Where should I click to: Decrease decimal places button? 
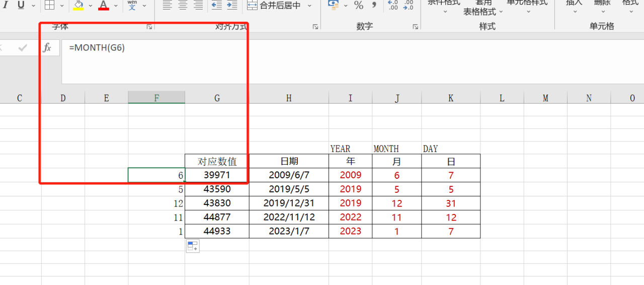click(x=408, y=5)
